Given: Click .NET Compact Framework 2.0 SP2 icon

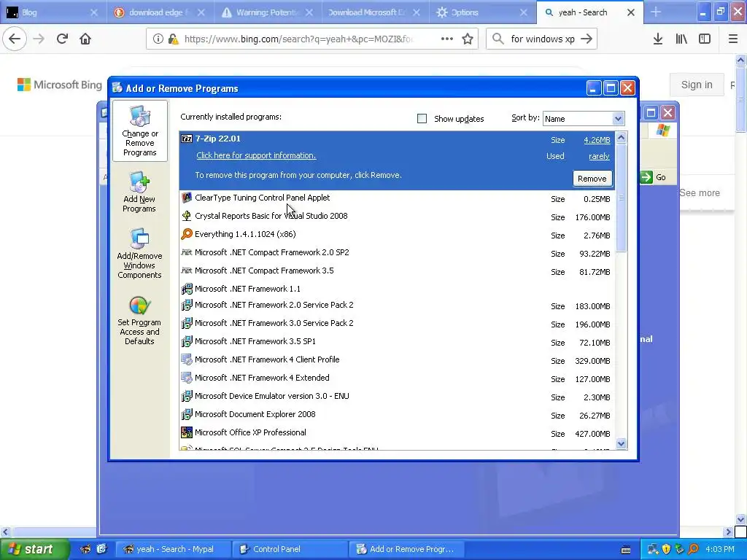Looking at the screenshot, I should [187, 252].
